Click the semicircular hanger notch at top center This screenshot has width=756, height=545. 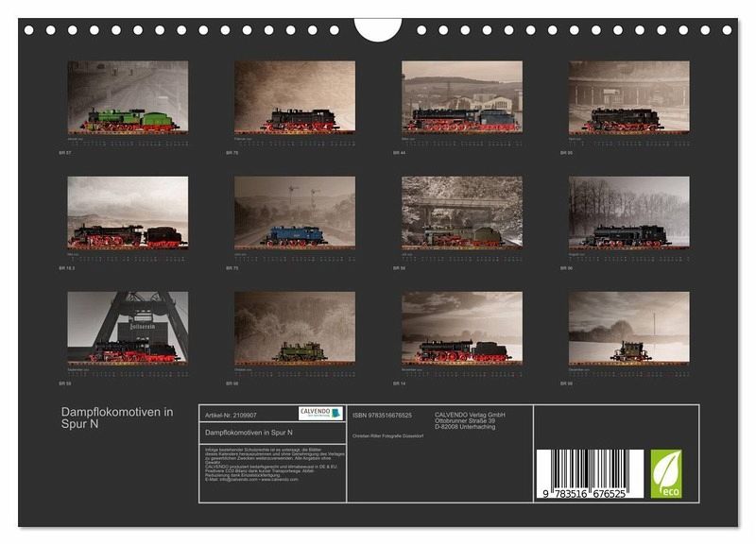pyautogui.click(x=378, y=29)
